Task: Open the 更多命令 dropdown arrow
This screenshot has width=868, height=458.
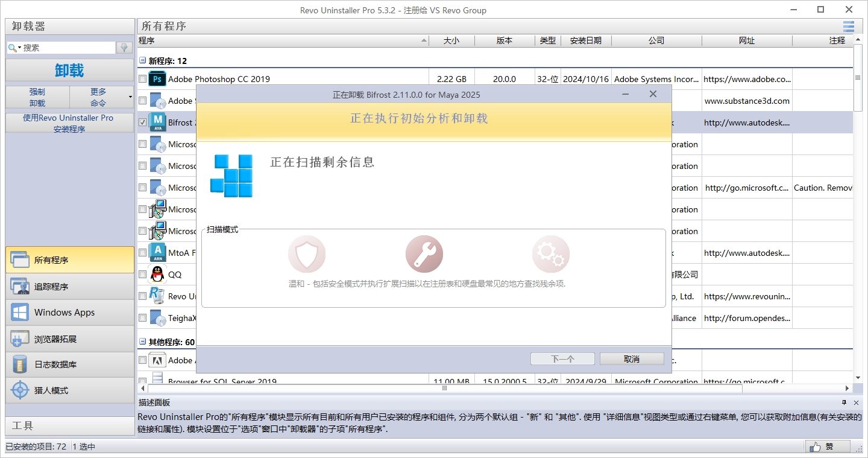Action: [130, 97]
